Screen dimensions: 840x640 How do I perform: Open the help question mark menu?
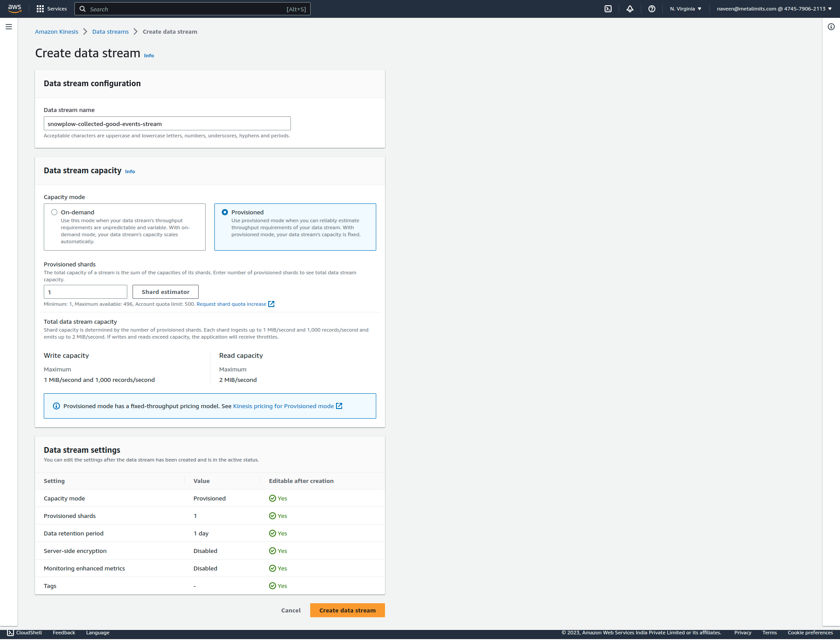652,9
